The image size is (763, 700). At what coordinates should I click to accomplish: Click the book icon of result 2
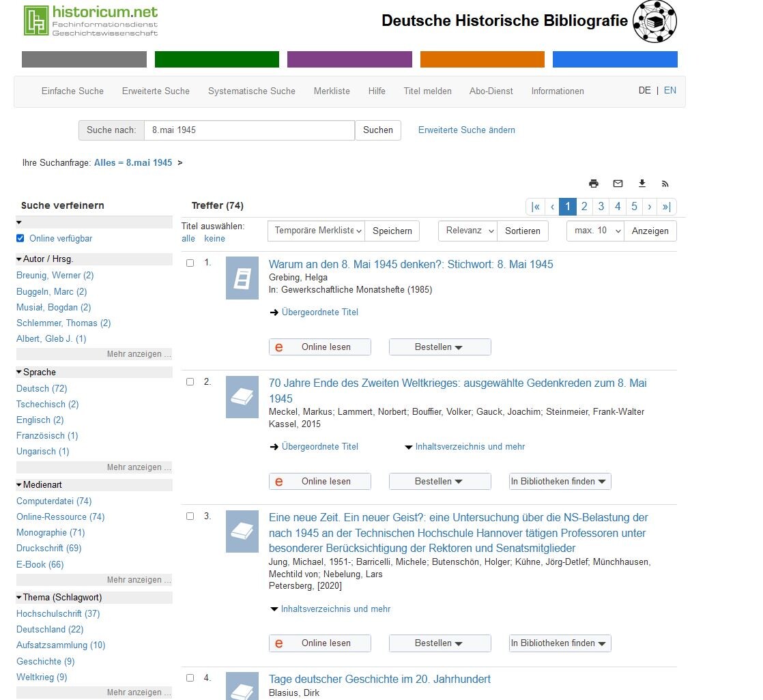point(242,397)
